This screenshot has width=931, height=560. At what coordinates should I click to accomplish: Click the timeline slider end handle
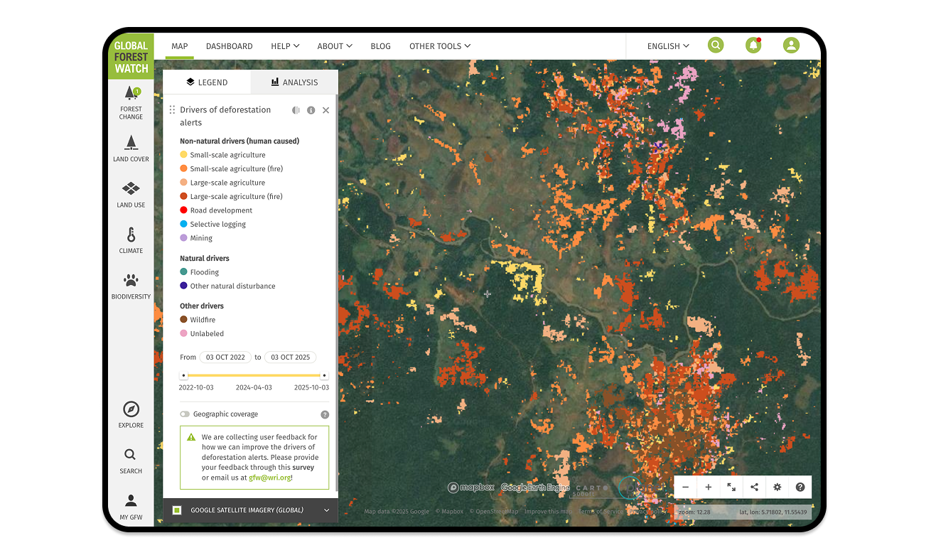click(324, 375)
